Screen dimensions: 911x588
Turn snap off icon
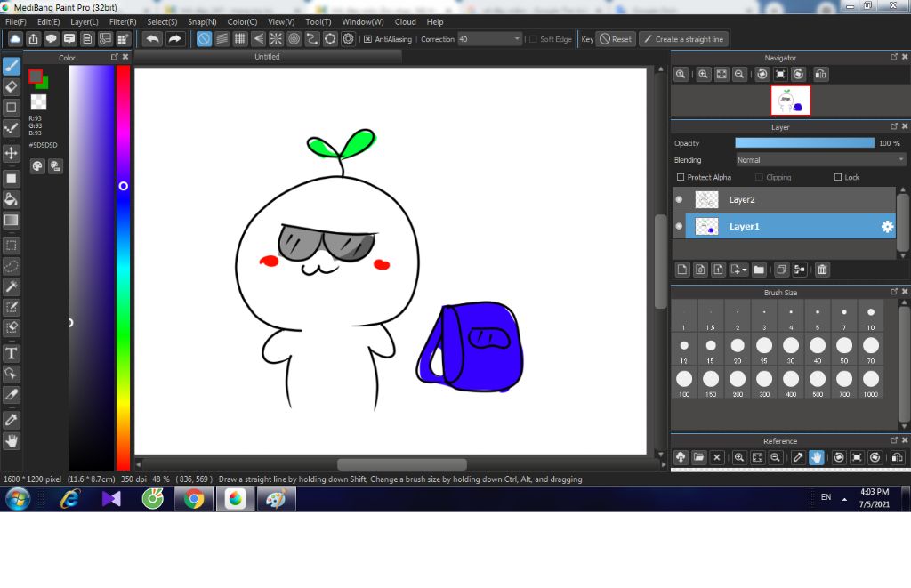204,39
